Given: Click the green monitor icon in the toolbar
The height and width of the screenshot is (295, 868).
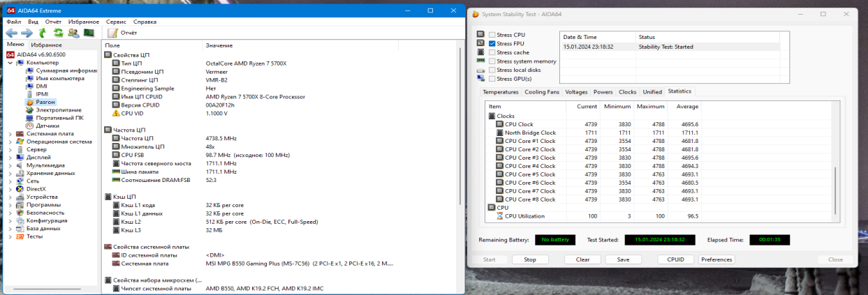Looking at the screenshot, I should [89, 33].
